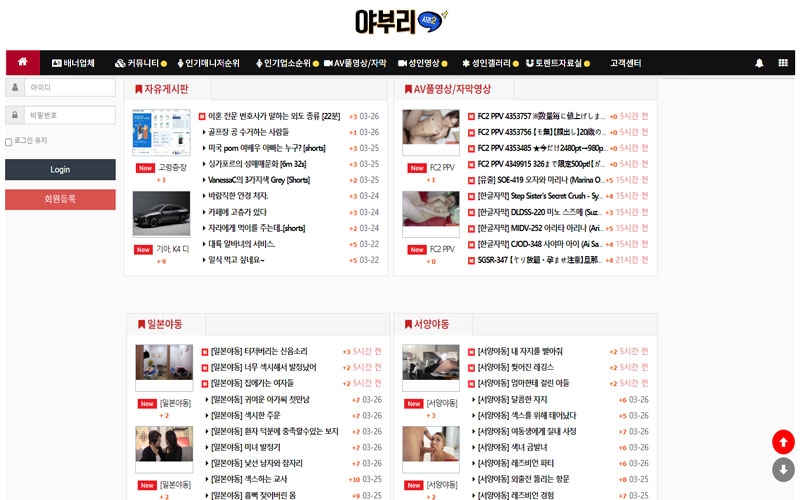The height and width of the screenshot is (500, 800).
Task: Click the gray scroll-down arrow button
Action: [783, 470]
